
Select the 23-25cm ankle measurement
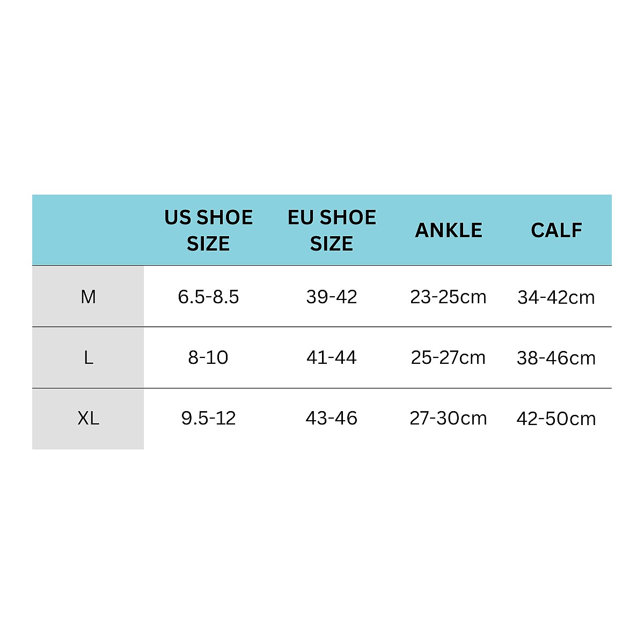[449, 297]
